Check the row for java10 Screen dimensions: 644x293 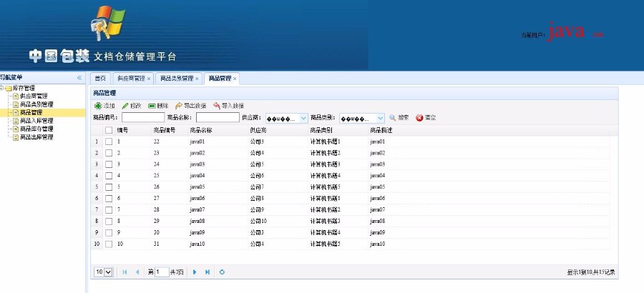109,244
